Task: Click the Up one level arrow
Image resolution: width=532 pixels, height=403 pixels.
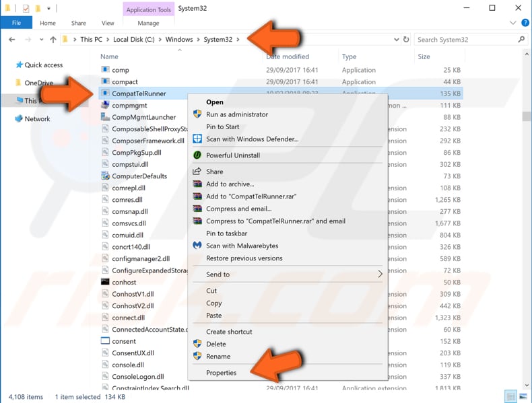Action: click(53, 40)
